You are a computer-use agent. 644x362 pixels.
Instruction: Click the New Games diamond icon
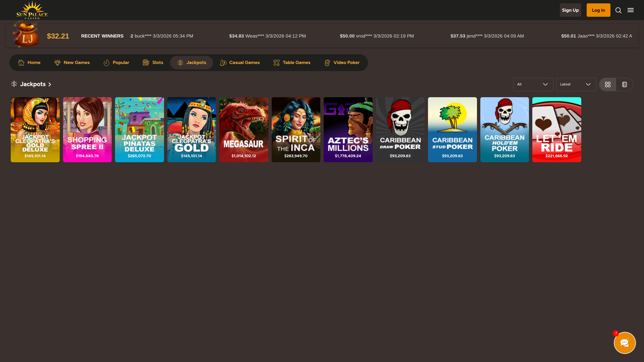click(x=57, y=63)
